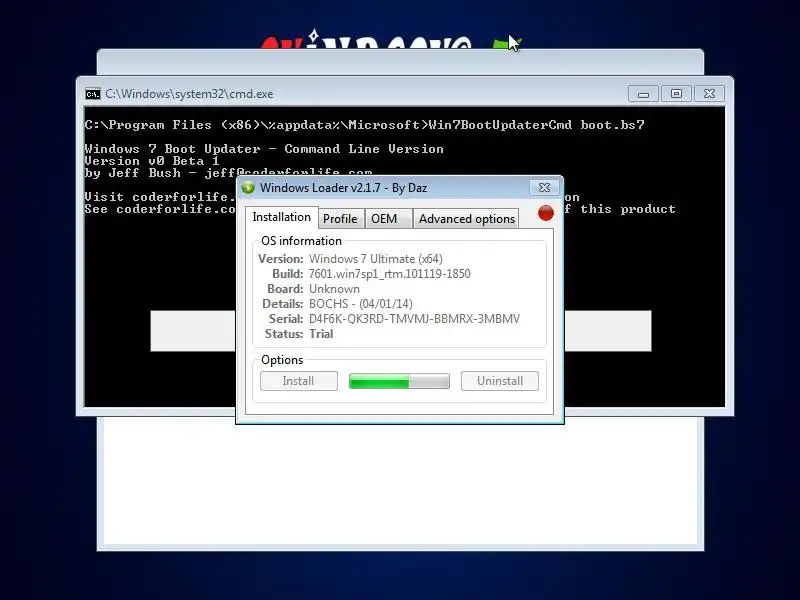
Task: Click the red status indicator in Windows Loader
Action: pyautogui.click(x=545, y=213)
